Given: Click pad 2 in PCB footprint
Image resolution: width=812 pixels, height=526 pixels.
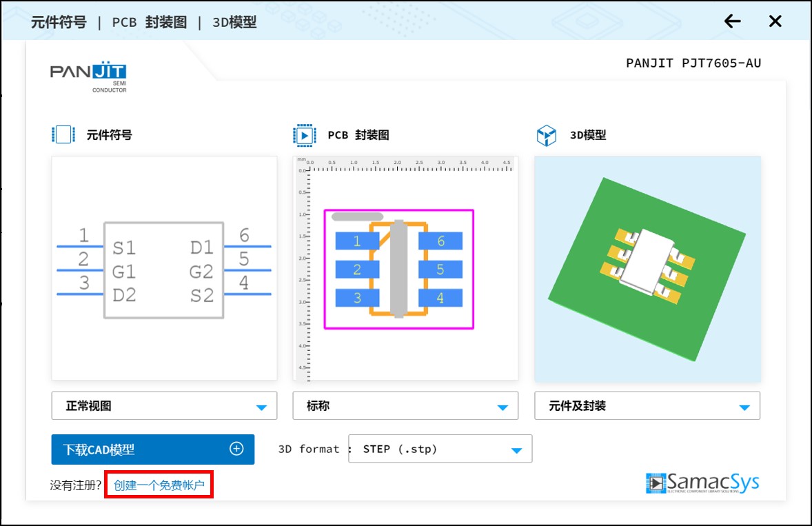Looking at the screenshot, I should pyautogui.click(x=357, y=270).
